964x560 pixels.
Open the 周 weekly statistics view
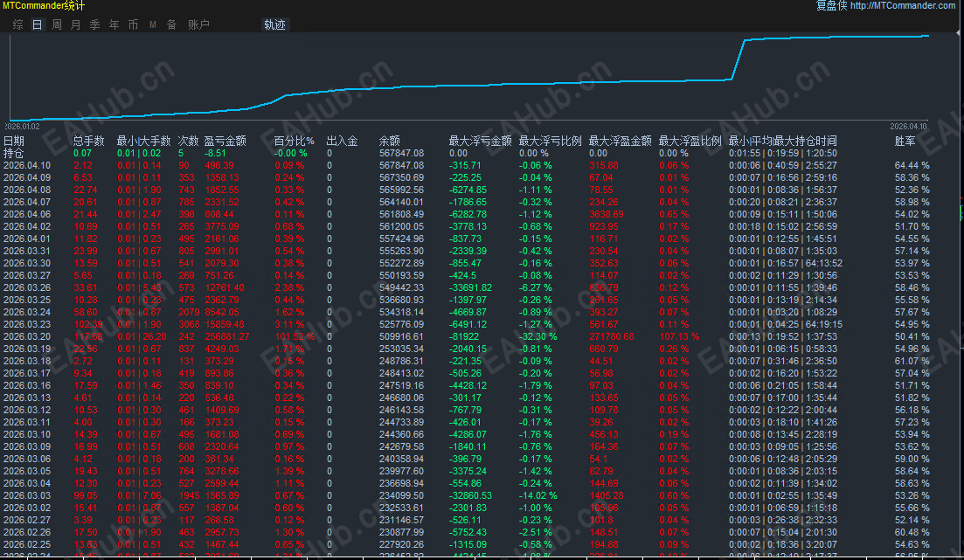pos(56,24)
